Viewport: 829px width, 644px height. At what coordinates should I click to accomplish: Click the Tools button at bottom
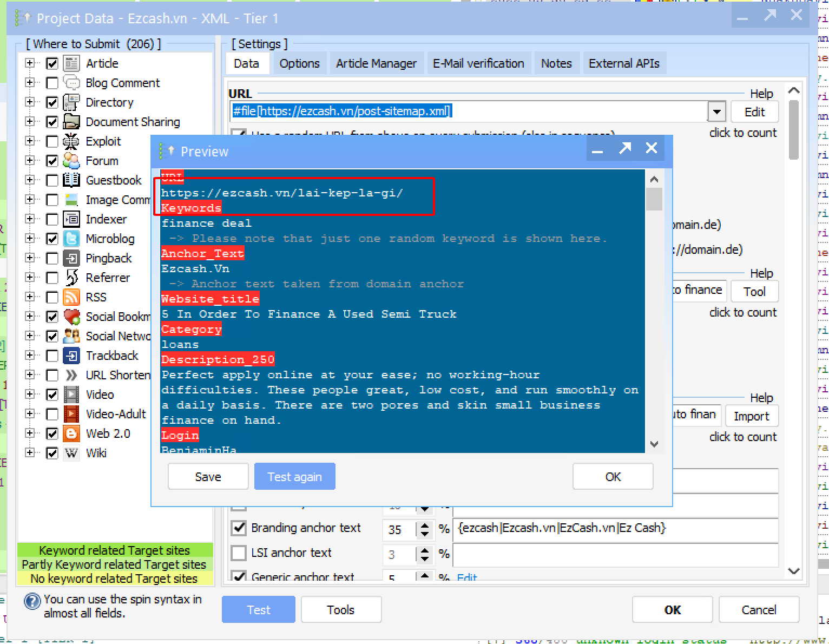(341, 610)
